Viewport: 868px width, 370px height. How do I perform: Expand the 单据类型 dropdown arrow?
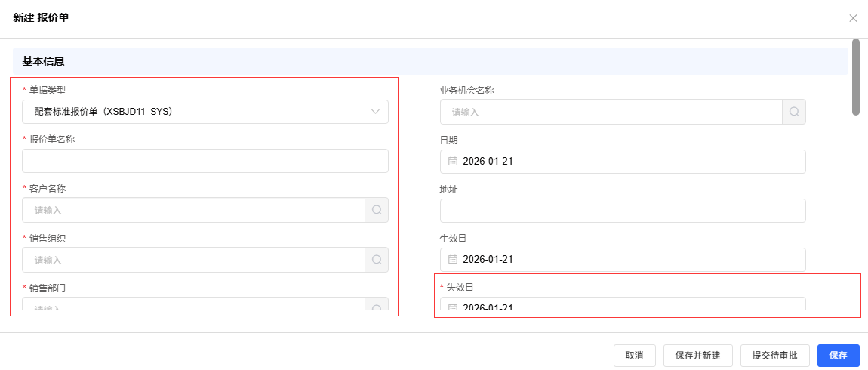click(376, 112)
